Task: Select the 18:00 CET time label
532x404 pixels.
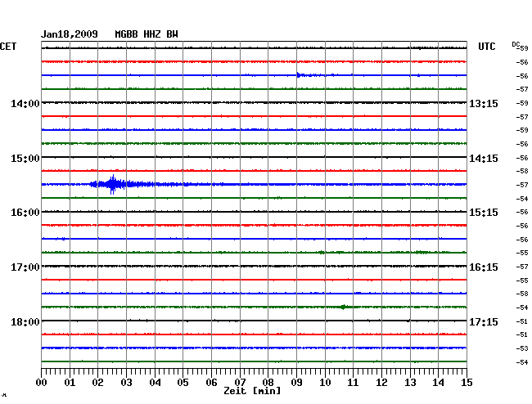Action: click(x=25, y=321)
